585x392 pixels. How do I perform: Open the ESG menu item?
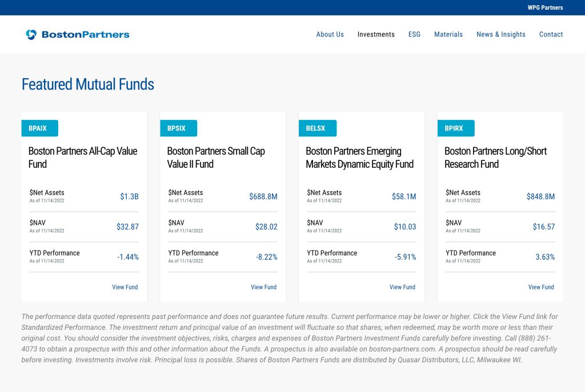click(414, 34)
